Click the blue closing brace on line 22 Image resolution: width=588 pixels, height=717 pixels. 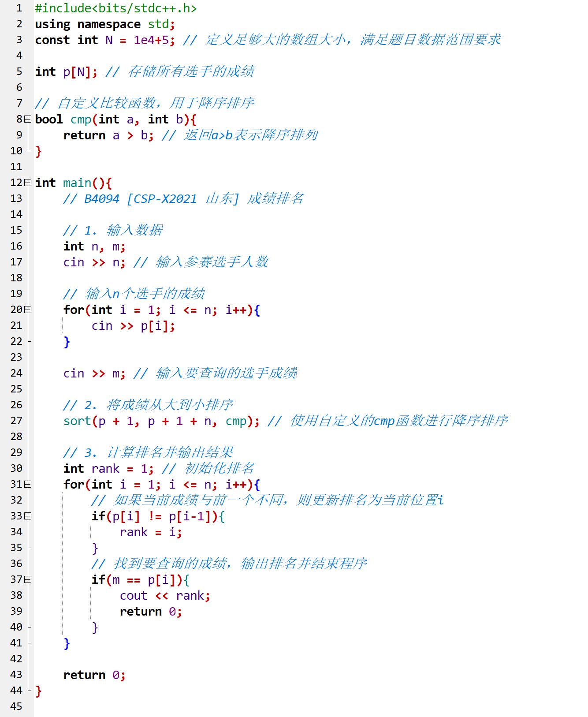tap(67, 342)
